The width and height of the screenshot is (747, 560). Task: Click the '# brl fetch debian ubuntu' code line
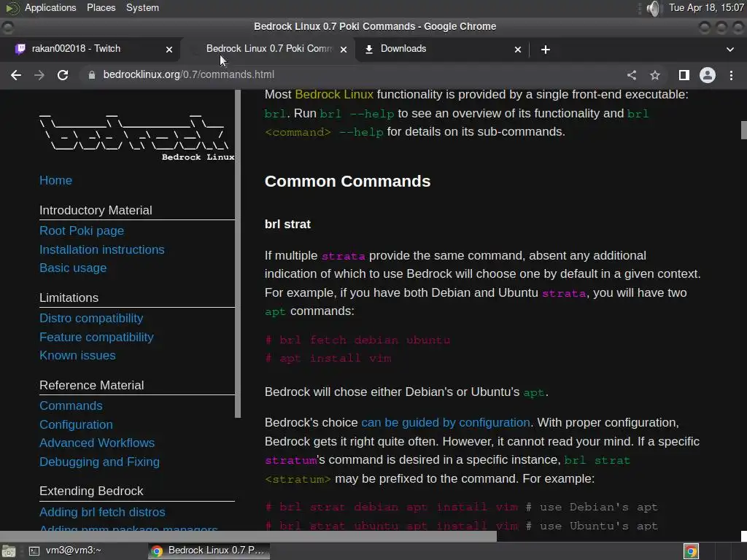point(357,340)
